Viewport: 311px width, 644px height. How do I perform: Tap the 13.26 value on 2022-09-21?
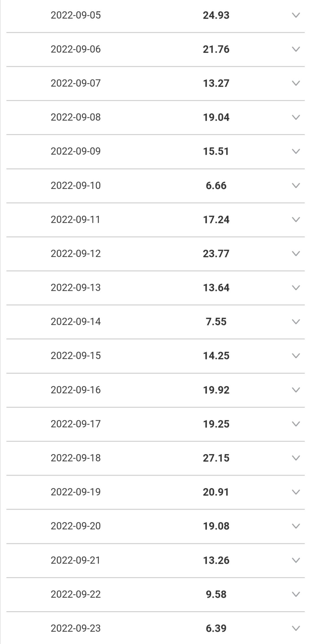216,560
